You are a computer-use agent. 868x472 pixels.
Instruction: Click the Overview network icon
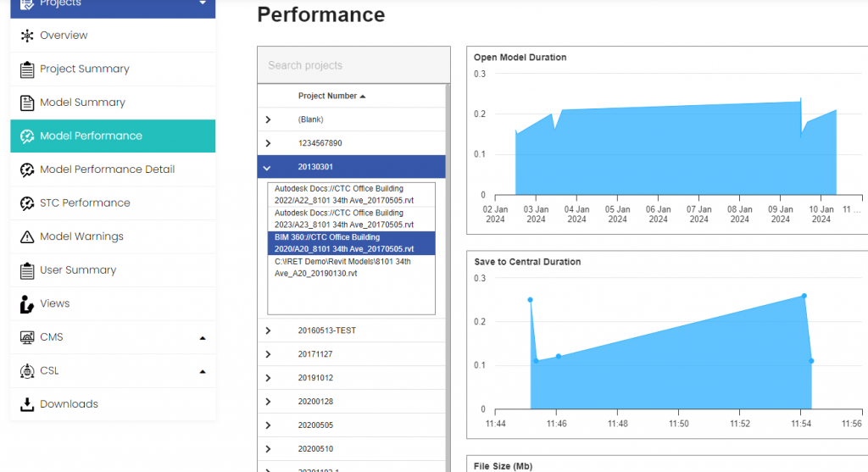[26, 36]
